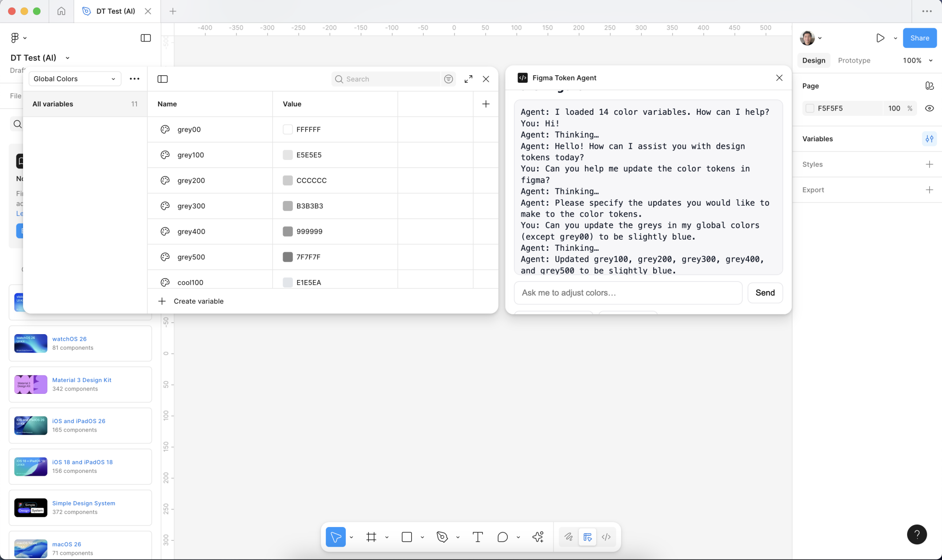Open the DT Test (AI) file name dropdown
This screenshot has width=942, height=560.
tap(67, 58)
